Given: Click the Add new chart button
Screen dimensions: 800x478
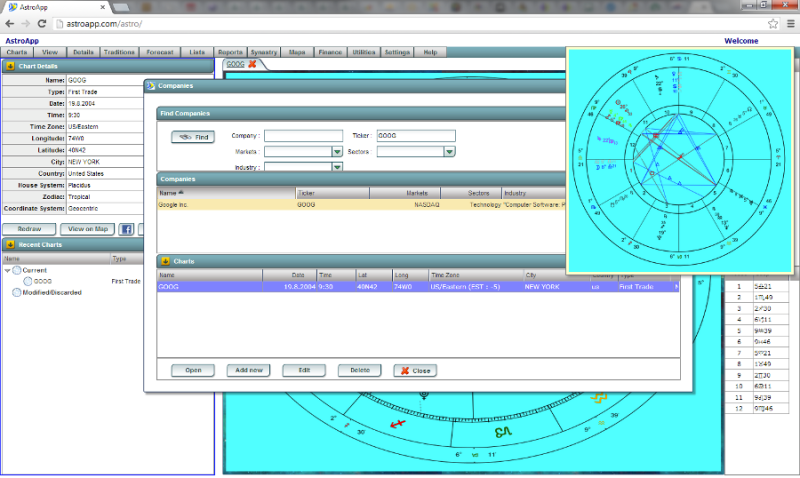Looking at the screenshot, I should [248, 370].
